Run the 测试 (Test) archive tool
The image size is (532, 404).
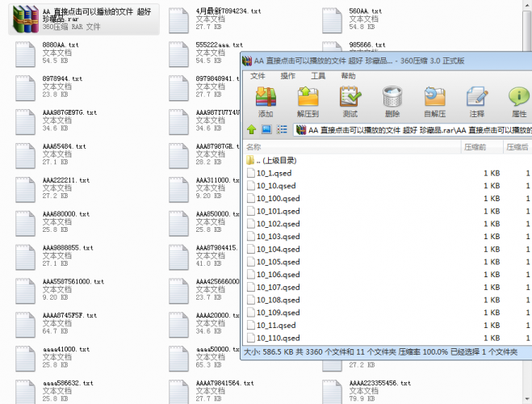pyautogui.click(x=350, y=101)
